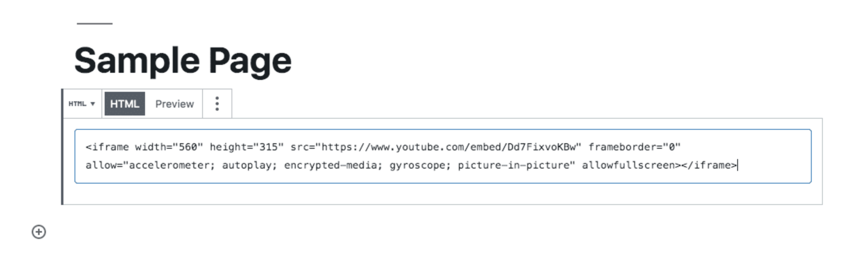868x254 pixels.
Task: Click the YouTube embed URL in code
Action: click(x=448, y=147)
